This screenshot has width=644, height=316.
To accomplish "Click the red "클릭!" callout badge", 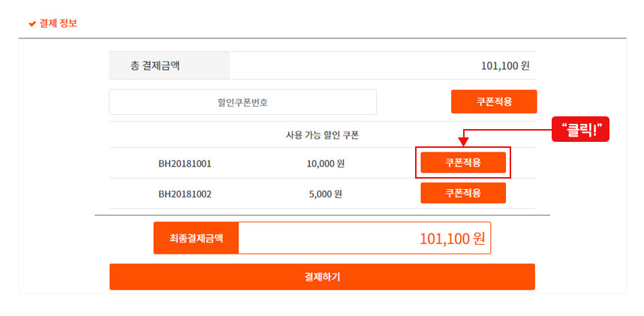I will 580,129.
